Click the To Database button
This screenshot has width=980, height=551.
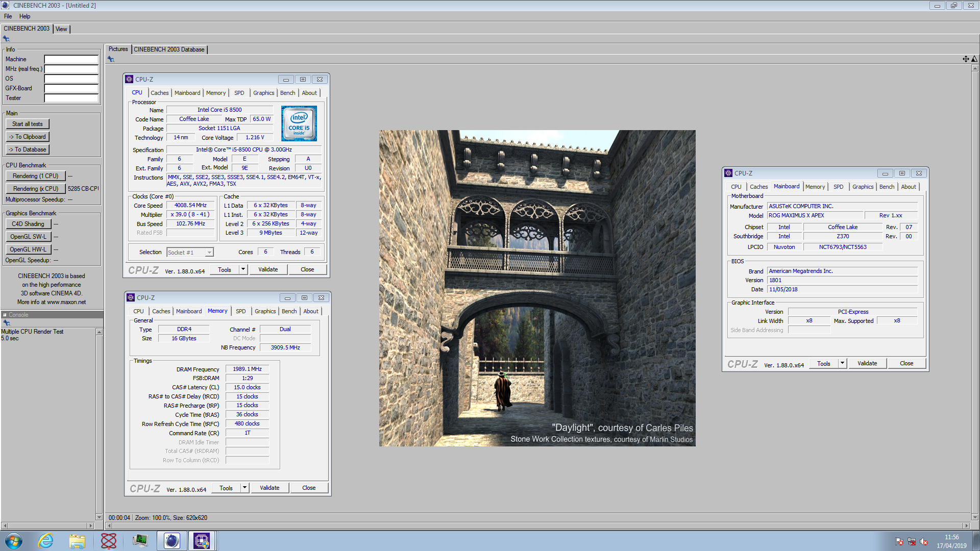coord(28,149)
